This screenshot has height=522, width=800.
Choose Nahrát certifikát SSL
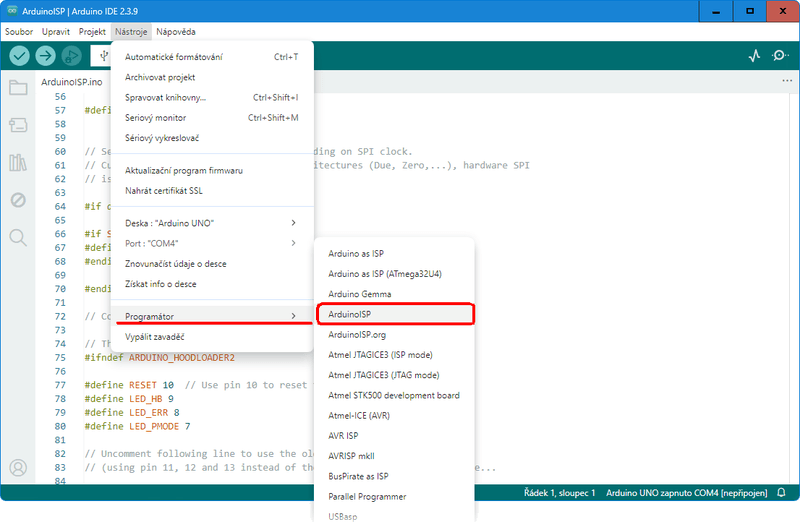coord(212,191)
